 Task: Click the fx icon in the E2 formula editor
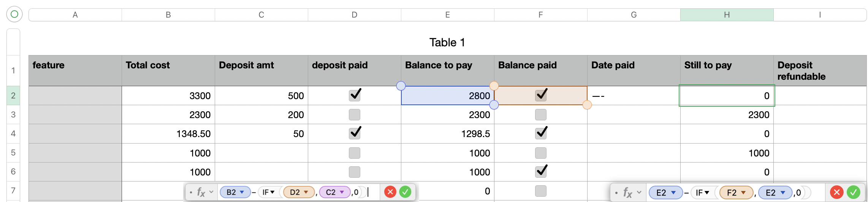pyautogui.click(x=627, y=193)
